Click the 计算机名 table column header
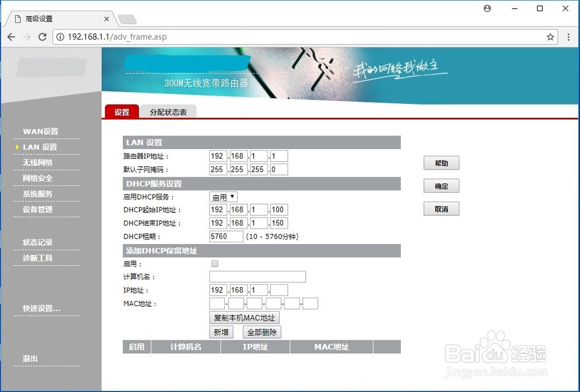Screen dimensions: 580x392 click(186, 347)
